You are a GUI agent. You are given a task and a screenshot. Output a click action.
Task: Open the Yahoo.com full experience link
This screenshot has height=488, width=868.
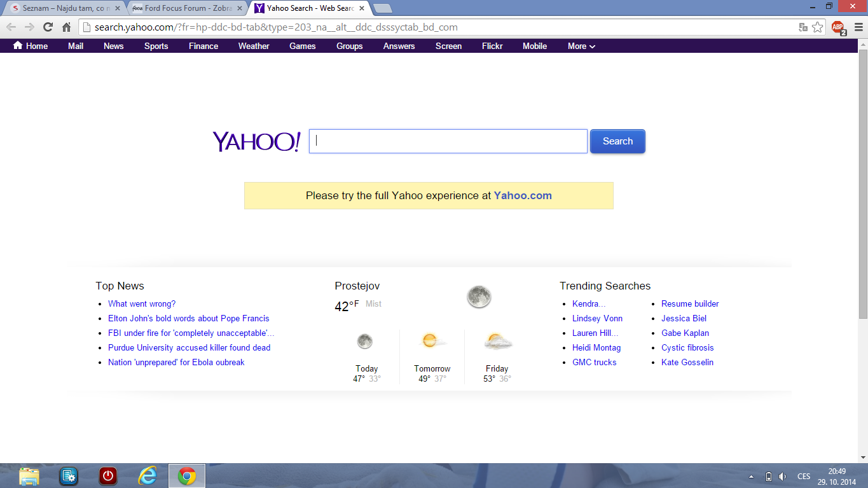click(x=523, y=196)
